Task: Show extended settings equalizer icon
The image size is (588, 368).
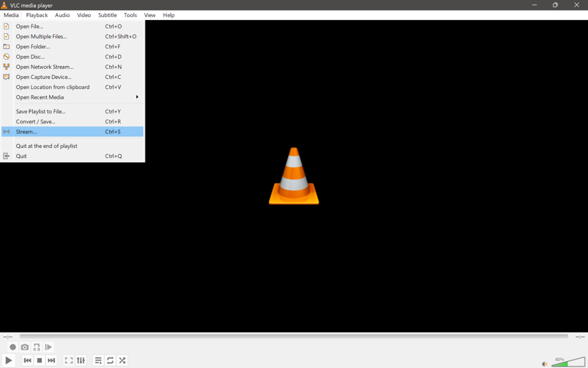Action: (x=80, y=360)
